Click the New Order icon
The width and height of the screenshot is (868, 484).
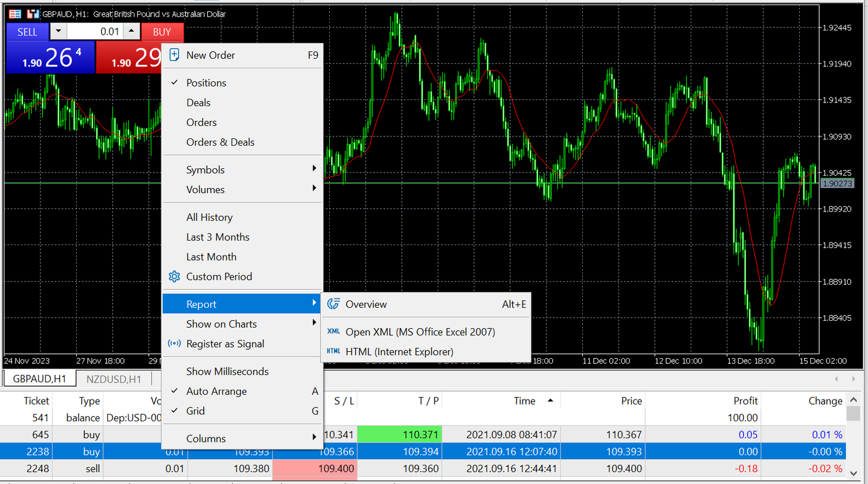pyautogui.click(x=174, y=55)
